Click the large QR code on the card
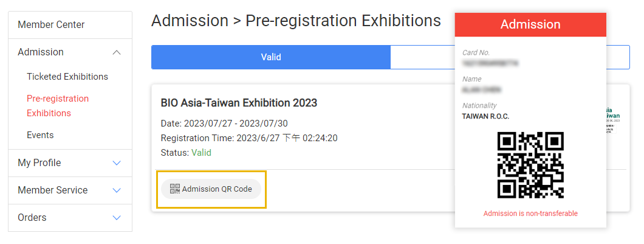Viewport: 644px width, 244px height. (x=530, y=165)
